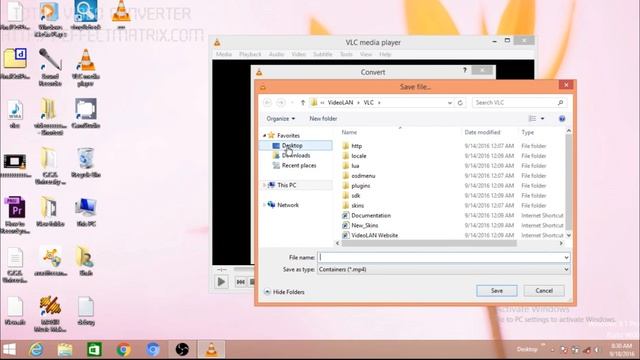
Task: Select the osdmenu folder row
Action: (x=452, y=176)
